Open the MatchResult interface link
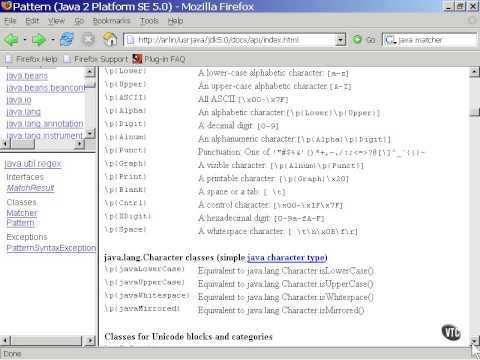The image size is (480, 360). click(30, 188)
